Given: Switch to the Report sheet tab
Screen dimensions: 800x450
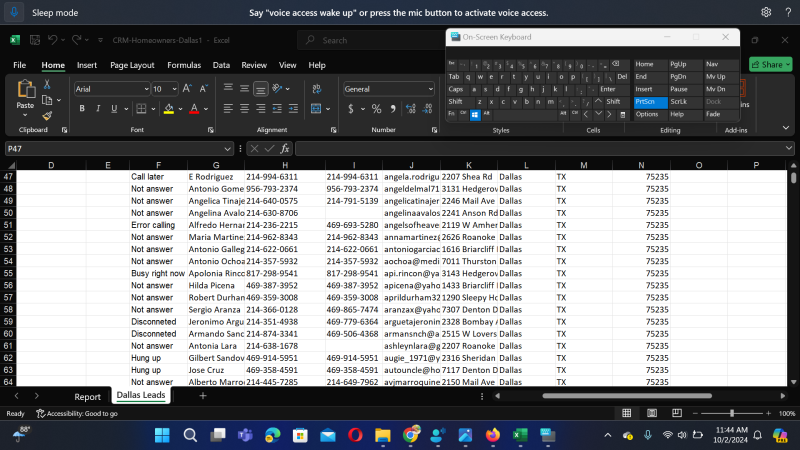Looking at the screenshot, I should tap(87, 396).
